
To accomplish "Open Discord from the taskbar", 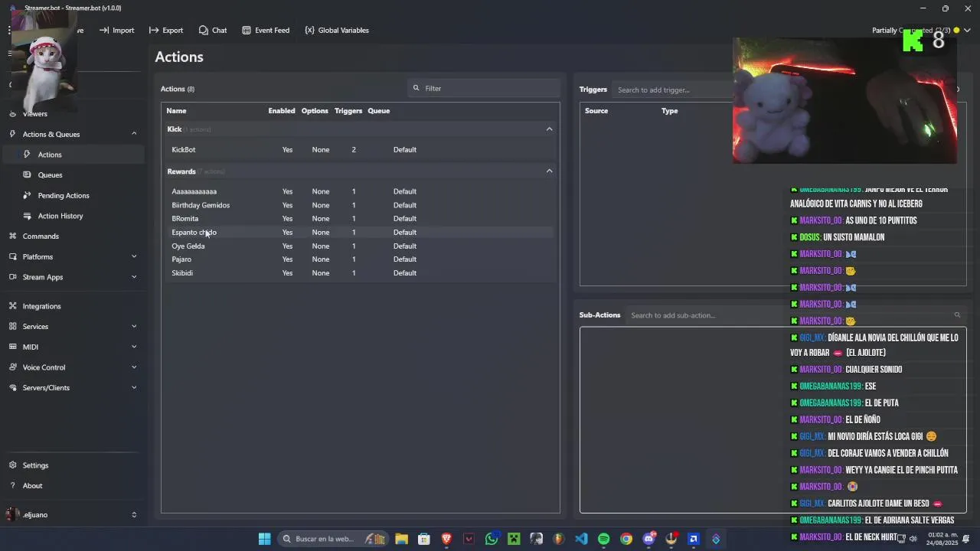I will 649,539.
